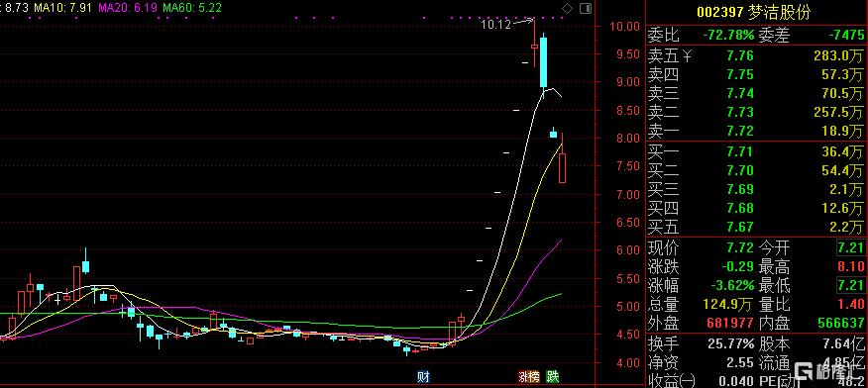Click the 委比 ratio value
868x388 pixels.
(728, 36)
